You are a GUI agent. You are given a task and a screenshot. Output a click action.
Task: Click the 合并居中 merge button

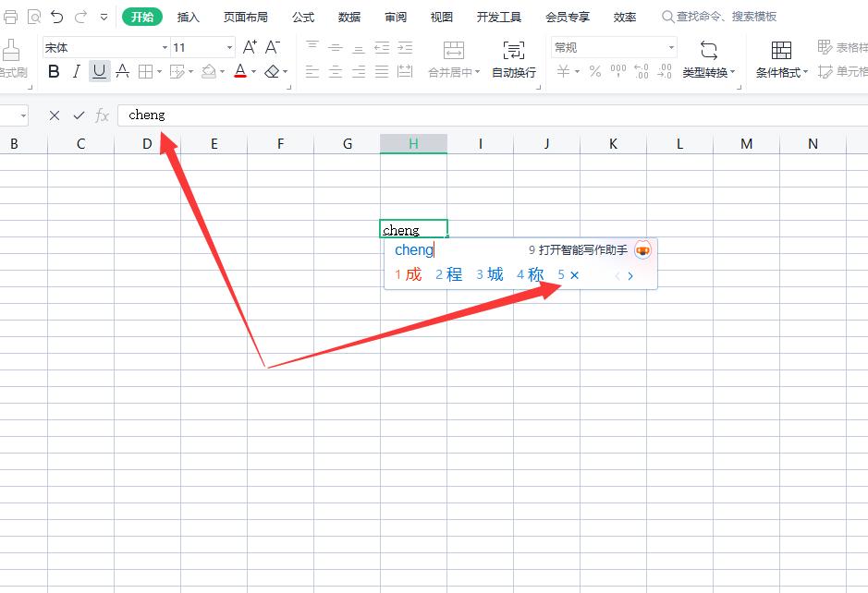tap(454, 59)
